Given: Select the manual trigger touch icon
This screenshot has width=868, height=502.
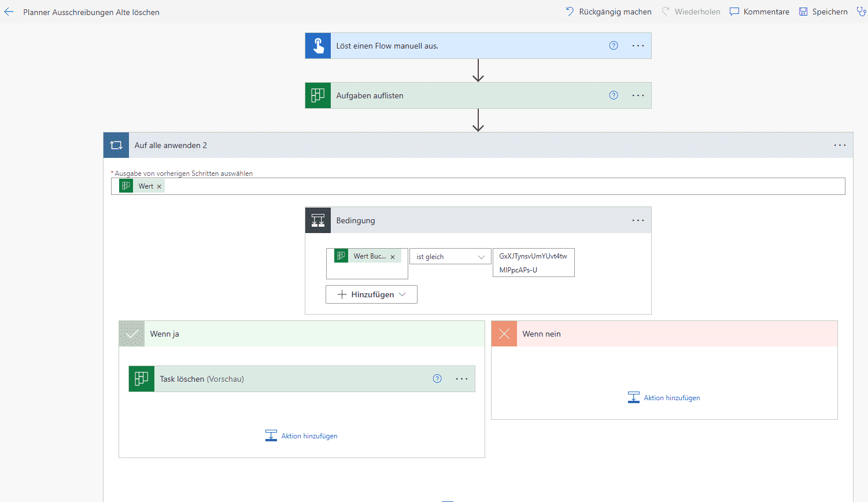Looking at the screenshot, I should point(317,45).
